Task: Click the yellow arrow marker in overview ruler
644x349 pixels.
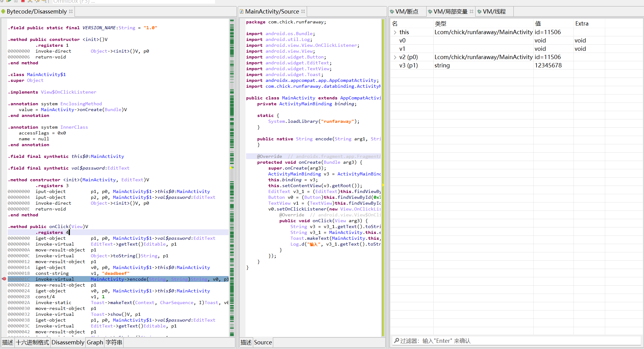Action: (x=232, y=168)
